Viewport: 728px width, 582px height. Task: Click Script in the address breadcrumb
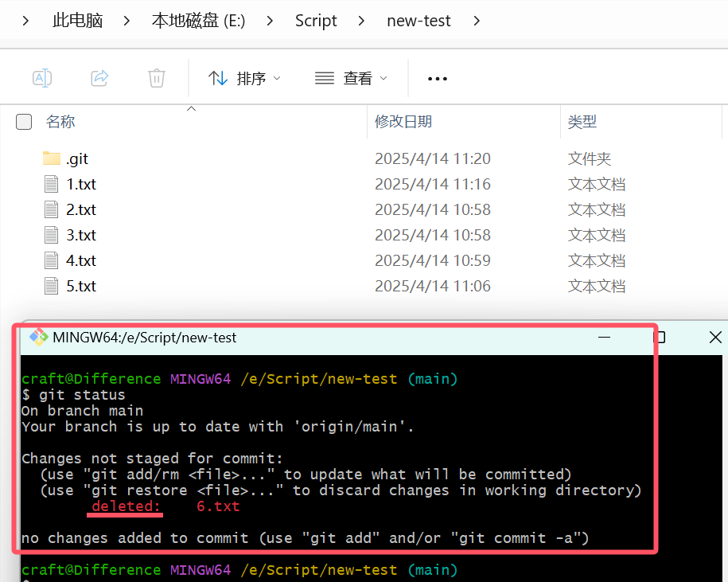tap(316, 21)
